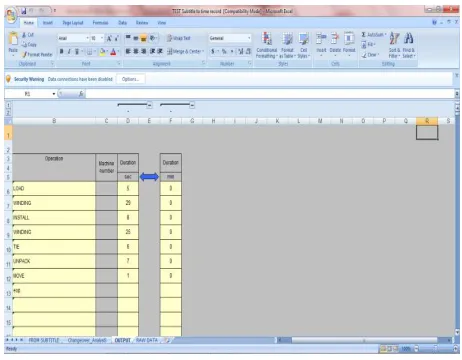Open the FROM SUBTITLE sheet tab
The height and width of the screenshot is (360, 462).
click(44, 340)
